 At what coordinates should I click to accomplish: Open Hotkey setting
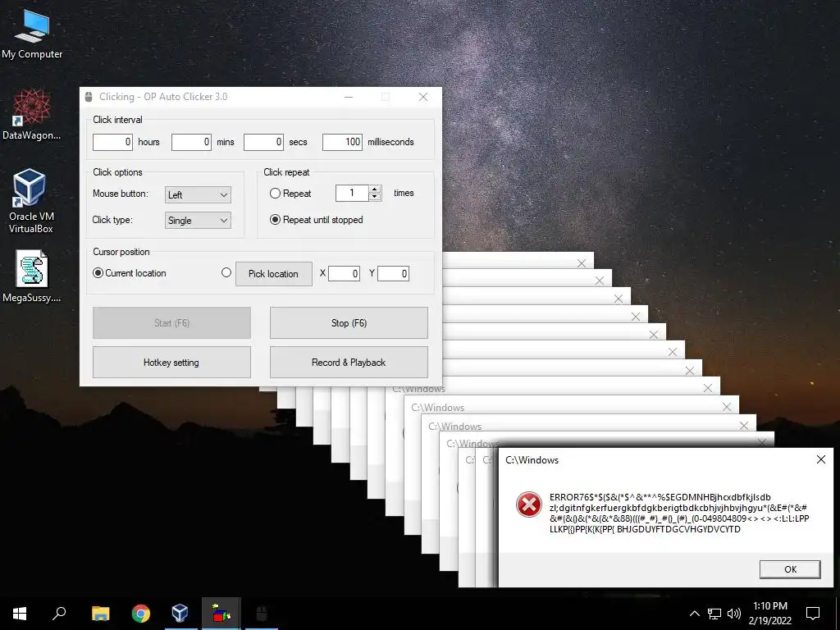pyautogui.click(x=171, y=362)
